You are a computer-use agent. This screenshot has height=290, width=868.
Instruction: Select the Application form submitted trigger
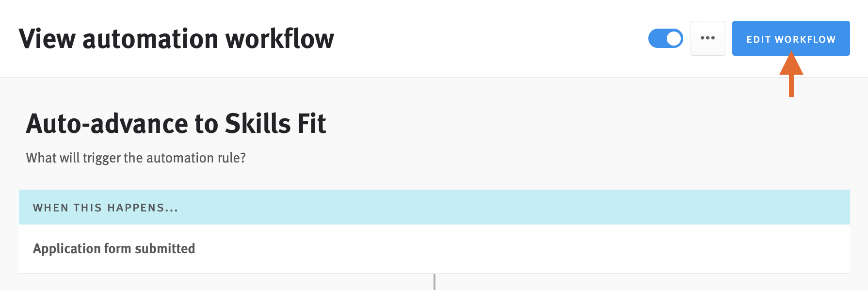point(114,248)
